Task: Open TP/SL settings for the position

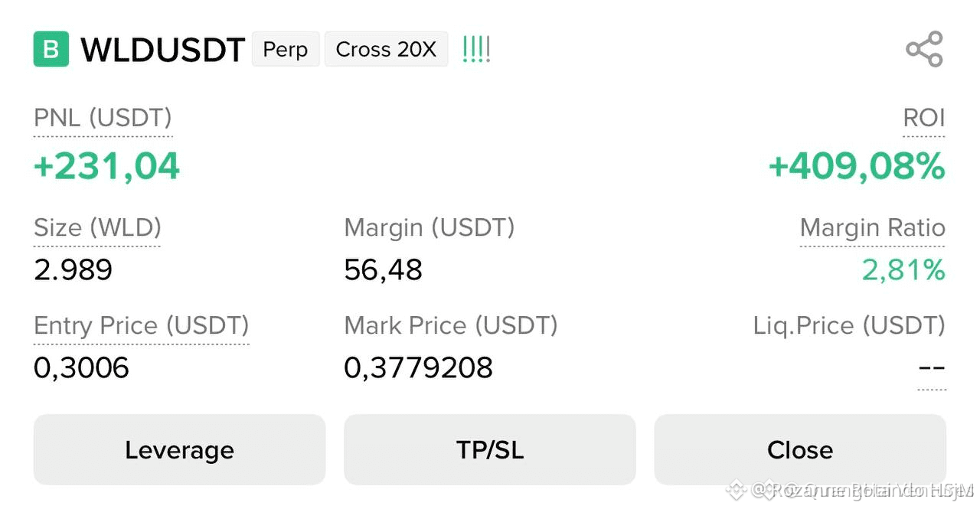Action: point(490,450)
